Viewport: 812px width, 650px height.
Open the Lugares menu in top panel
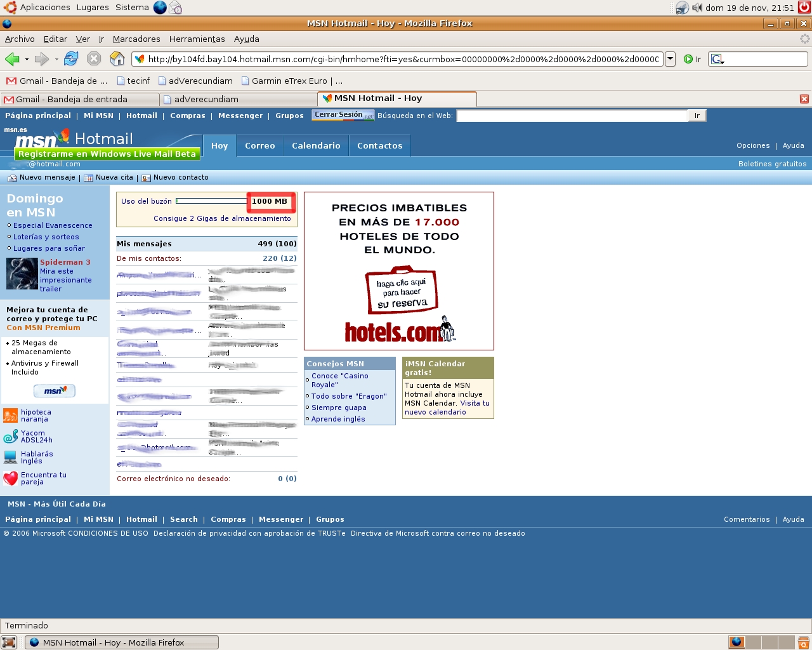93,8
